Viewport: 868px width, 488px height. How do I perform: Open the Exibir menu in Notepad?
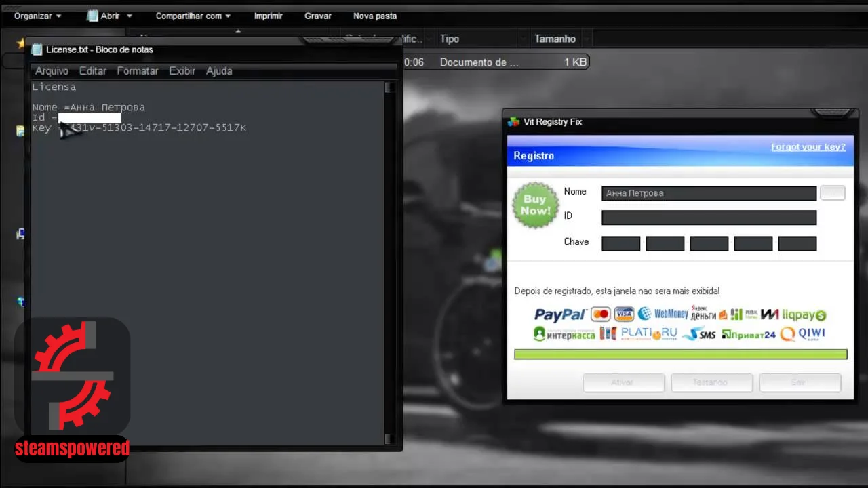[182, 70]
